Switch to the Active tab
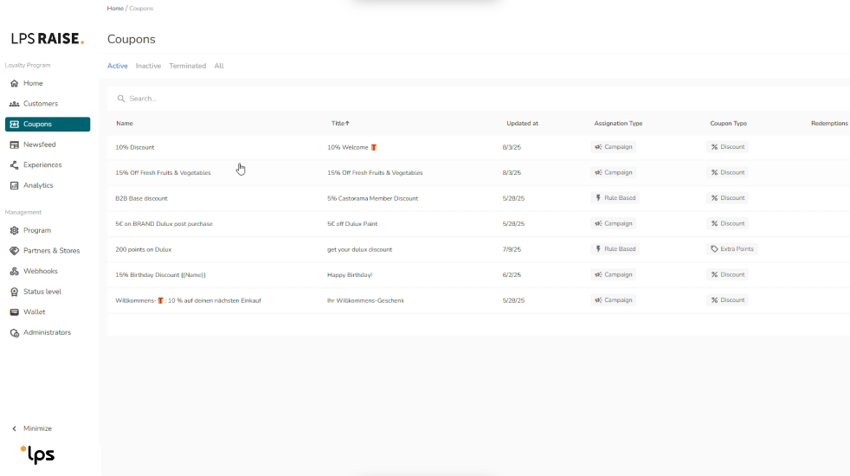The image size is (850, 476). coord(117,66)
